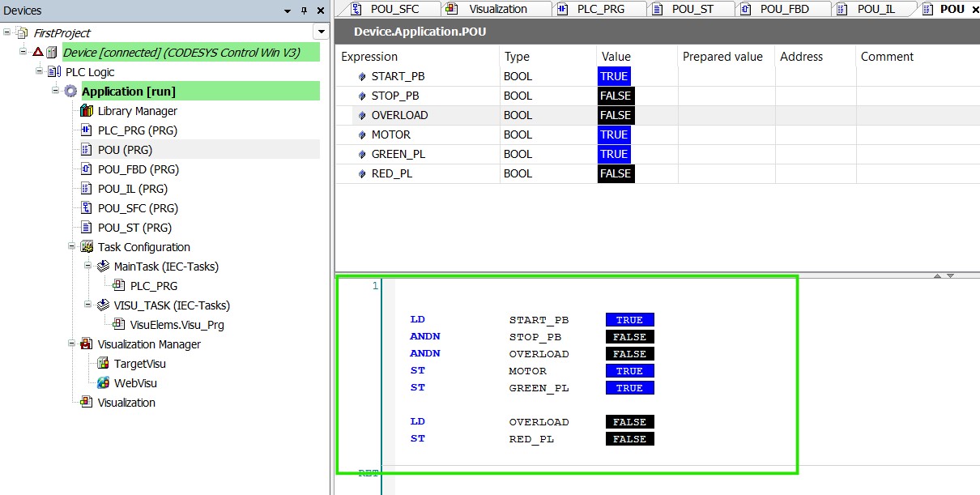980x495 pixels.
Task: Click the TargetVisu node icon
Action: pyautogui.click(x=103, y=364)
